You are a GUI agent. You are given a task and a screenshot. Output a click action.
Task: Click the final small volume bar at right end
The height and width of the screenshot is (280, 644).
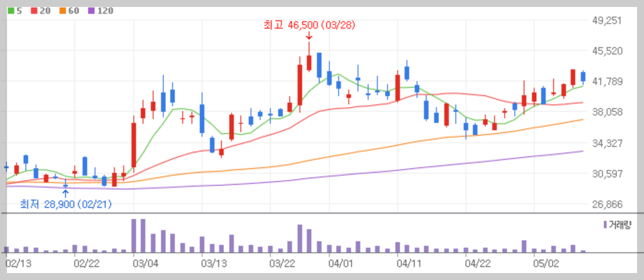click(583, 251)
